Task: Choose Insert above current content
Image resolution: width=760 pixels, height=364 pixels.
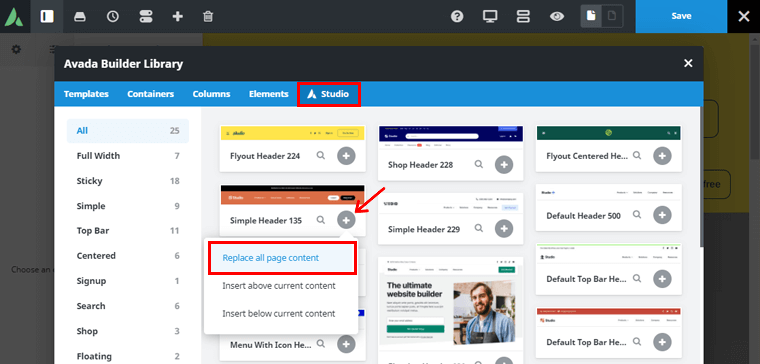Action: click(x=279, y=286)
